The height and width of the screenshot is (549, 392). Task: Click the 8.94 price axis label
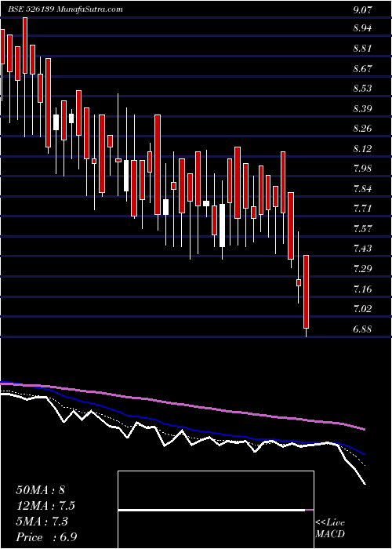tap(362, 28)
